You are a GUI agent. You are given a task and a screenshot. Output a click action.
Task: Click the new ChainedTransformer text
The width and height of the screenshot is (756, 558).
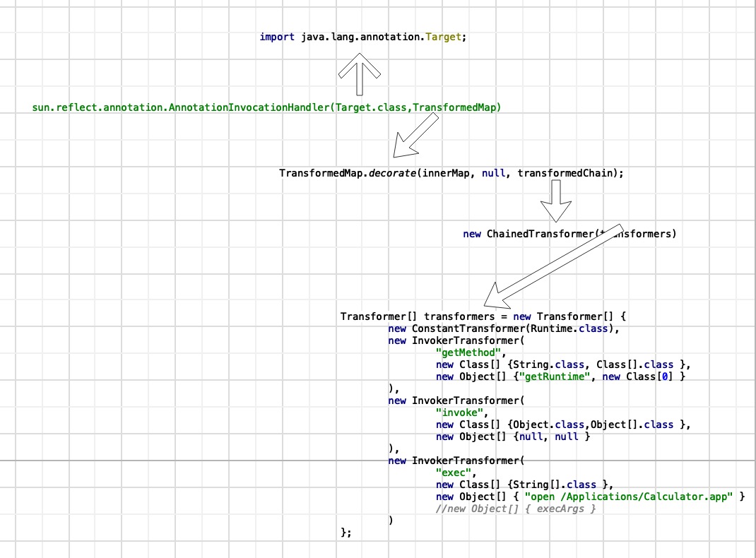click(x=569, y=234)
